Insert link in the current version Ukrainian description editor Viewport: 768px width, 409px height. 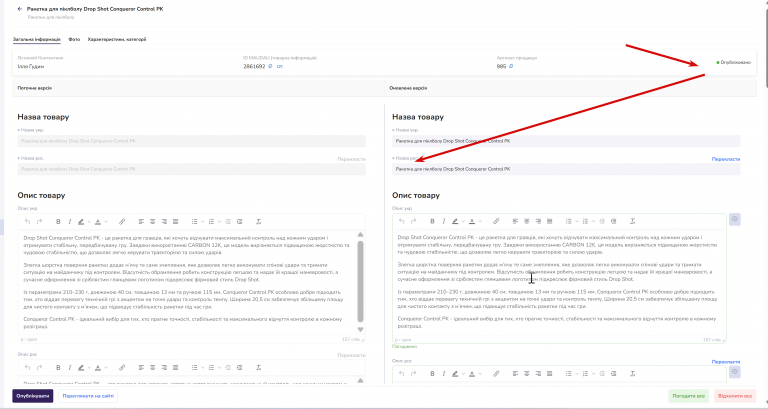[x=122, y=221]
